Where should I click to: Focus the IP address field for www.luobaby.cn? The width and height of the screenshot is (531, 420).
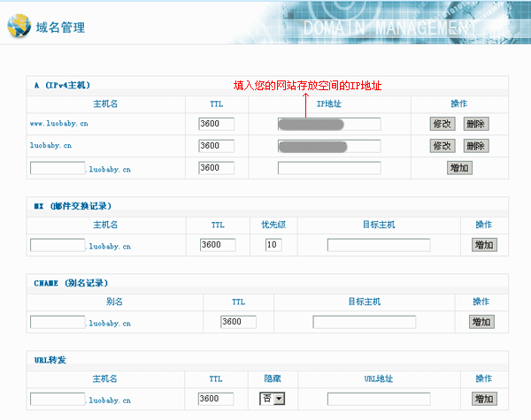pos(328,124)
